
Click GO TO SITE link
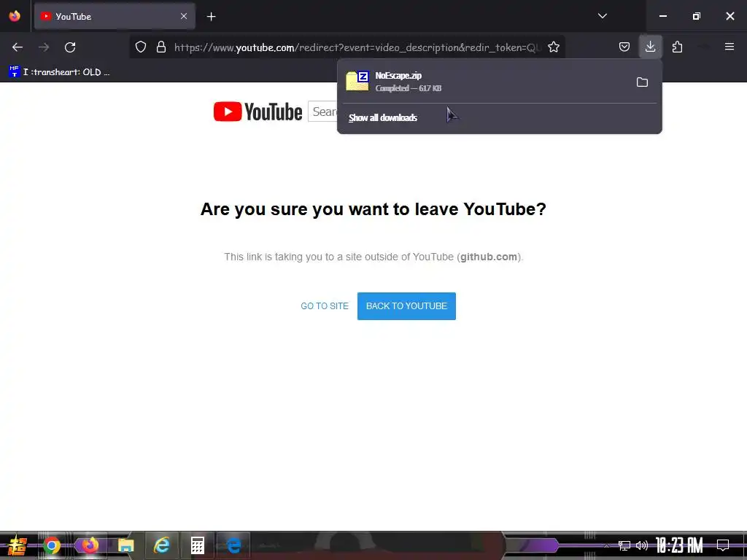point(325,306)
